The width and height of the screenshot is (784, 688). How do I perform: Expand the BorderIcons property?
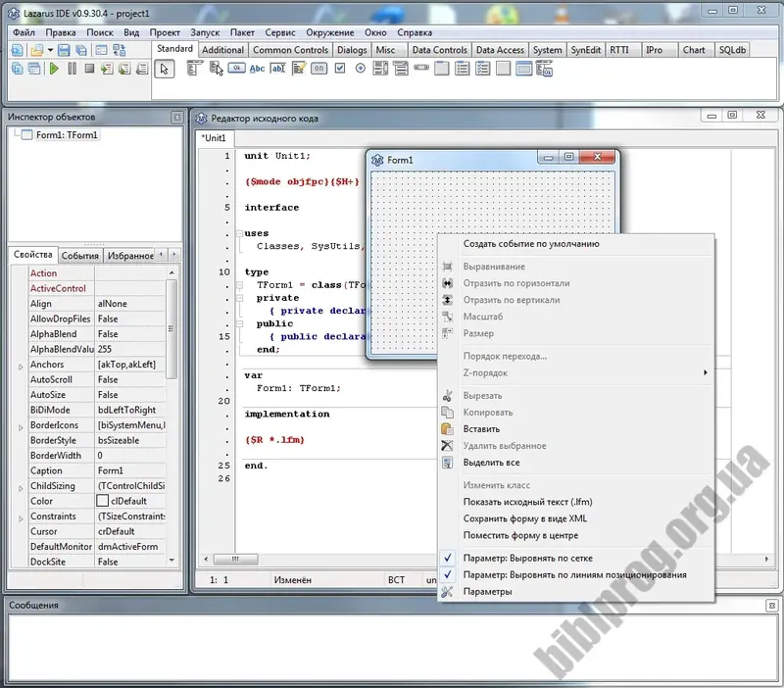(21, 427)
